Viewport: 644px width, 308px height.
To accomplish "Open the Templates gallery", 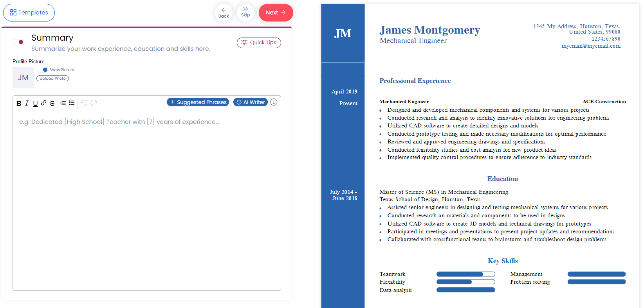I will click(x=29, y=13).
